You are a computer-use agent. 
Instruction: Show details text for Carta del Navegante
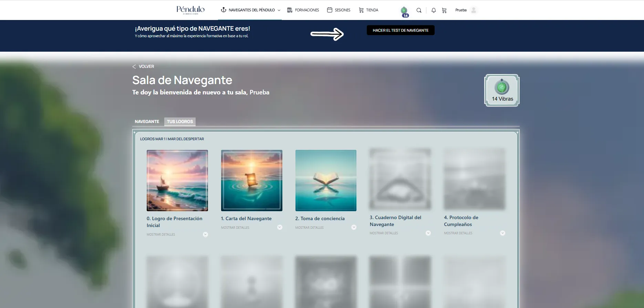pyautogui.click(x=235, y=228)
